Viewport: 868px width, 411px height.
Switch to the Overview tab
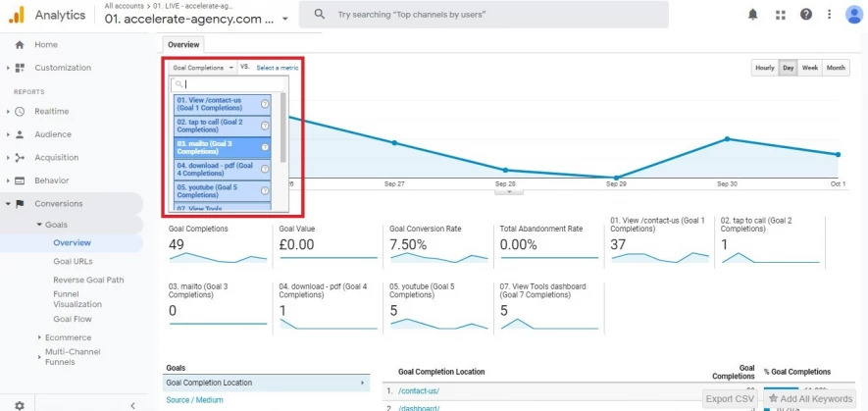tap(183, 45)
